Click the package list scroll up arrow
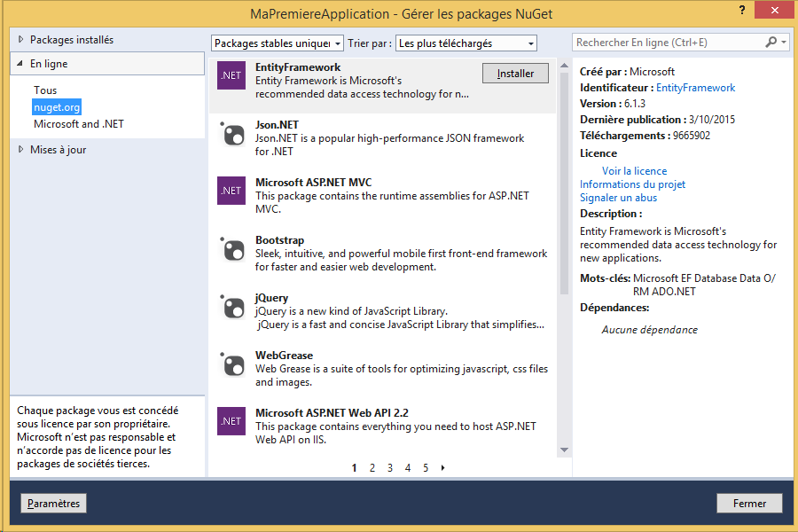The height and width of the screenshot is (532, 798). (565, 65)
